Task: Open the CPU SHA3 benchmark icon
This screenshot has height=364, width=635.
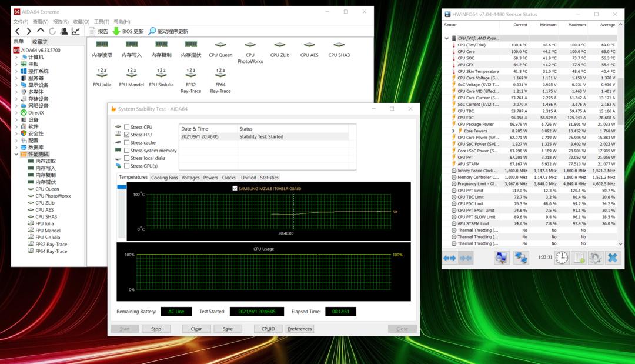Action: (x=339, y=49)
